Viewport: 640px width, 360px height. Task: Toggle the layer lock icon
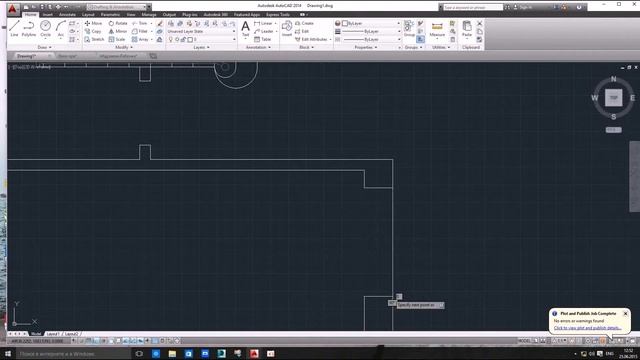point(184,39)
